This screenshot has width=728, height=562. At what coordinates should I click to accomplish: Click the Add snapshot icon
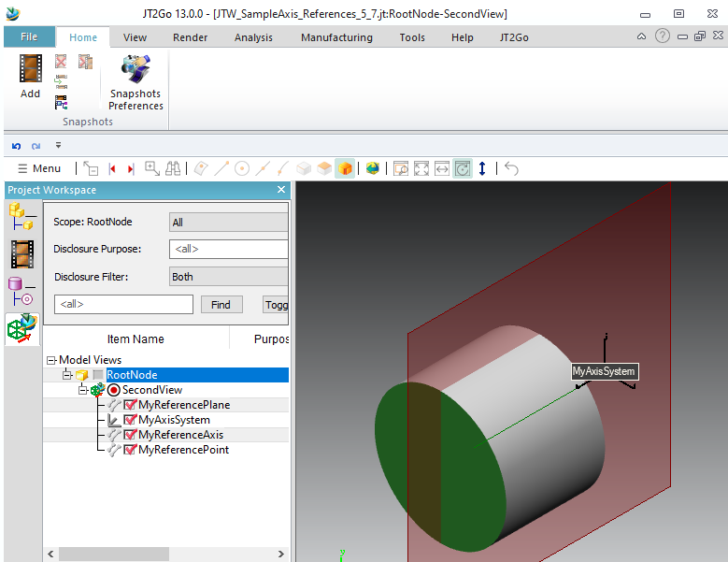pyautogui.click(x=30, y=70)
